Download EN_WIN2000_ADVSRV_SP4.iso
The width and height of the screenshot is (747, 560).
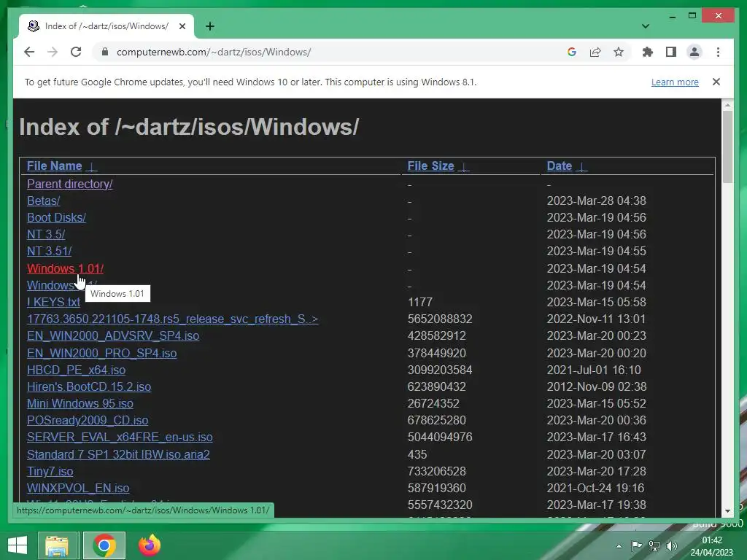(113, 335)
